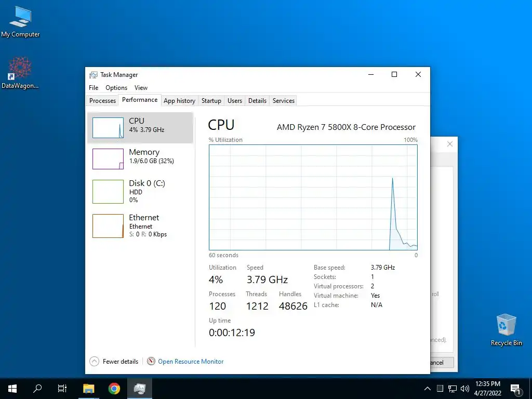Open the Windows Start menu
Screen dimensions: 532x399
(12, 389)
